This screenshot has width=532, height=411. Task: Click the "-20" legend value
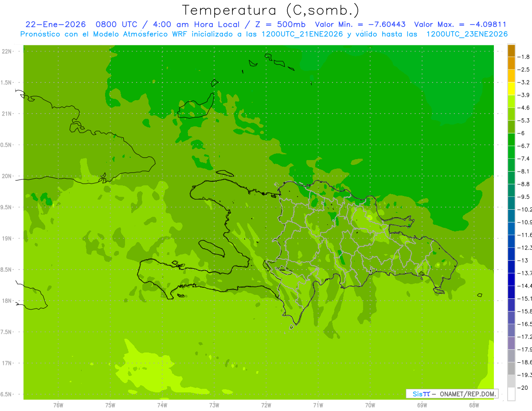[x=523, y=388]
